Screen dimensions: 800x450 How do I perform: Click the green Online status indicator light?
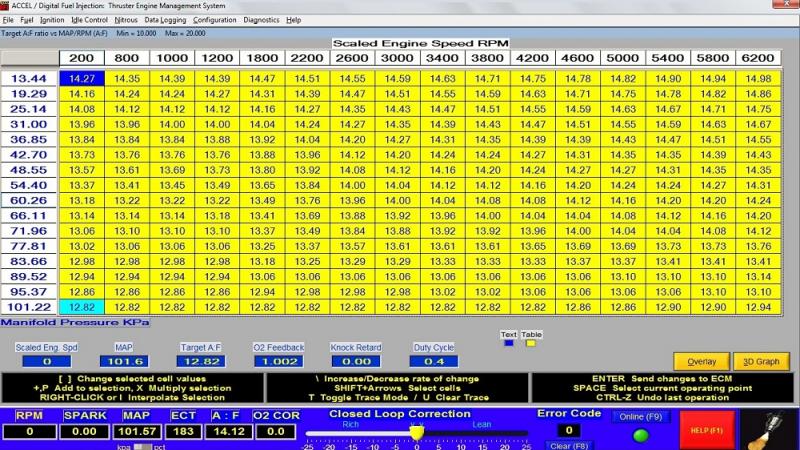click(x=640, y=435)
